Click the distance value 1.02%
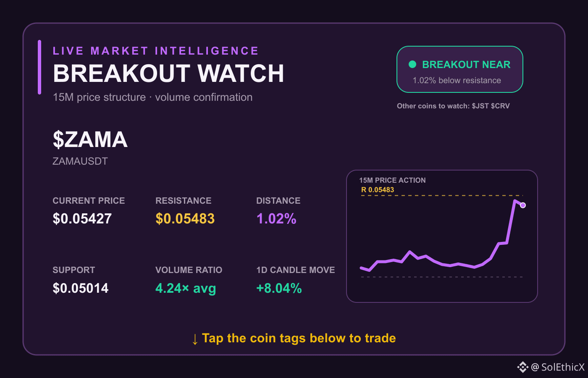The height and width of the screenshot is (378, 588). coord(276,218)
